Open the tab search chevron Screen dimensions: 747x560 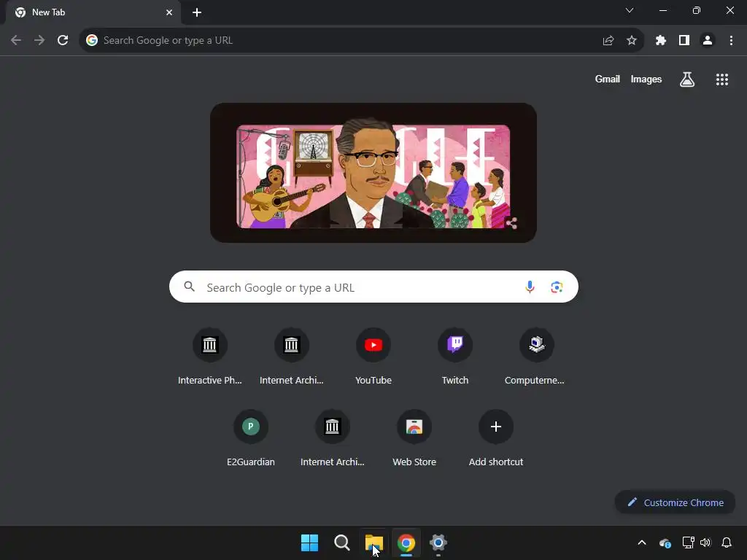(630, 10)
